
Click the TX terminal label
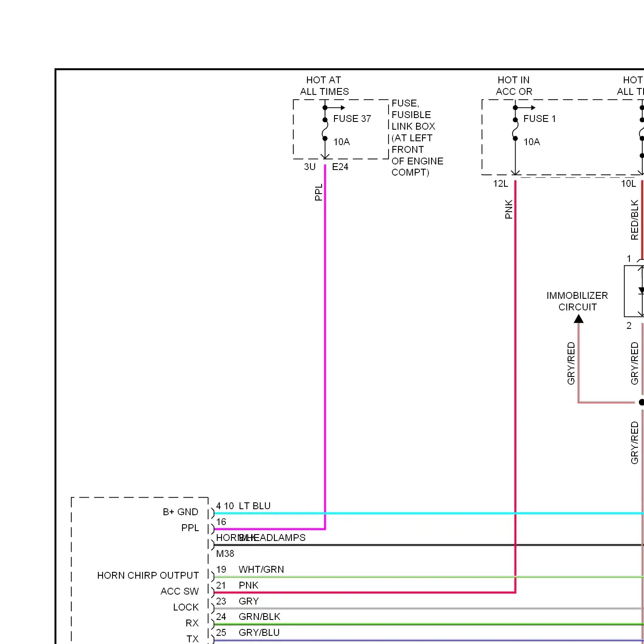[x=192, y=639]
